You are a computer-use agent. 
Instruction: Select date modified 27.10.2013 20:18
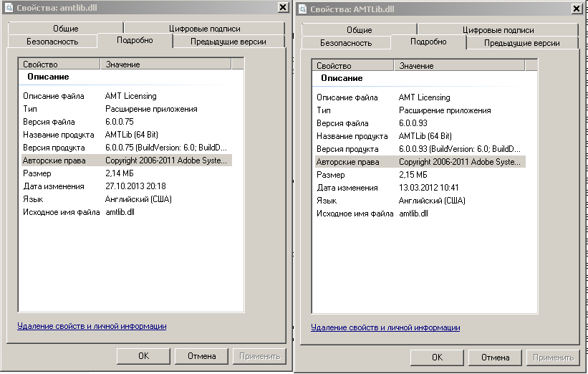126,186
